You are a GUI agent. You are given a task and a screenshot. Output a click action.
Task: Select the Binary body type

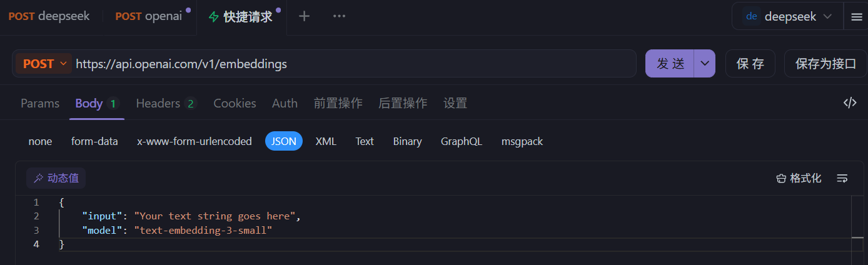[407, 141]
